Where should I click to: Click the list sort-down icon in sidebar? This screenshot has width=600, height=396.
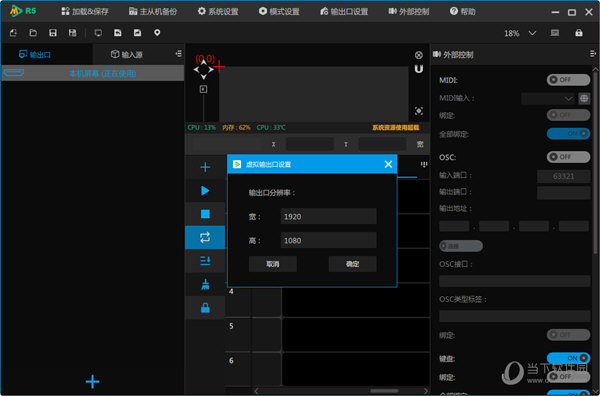205,261
